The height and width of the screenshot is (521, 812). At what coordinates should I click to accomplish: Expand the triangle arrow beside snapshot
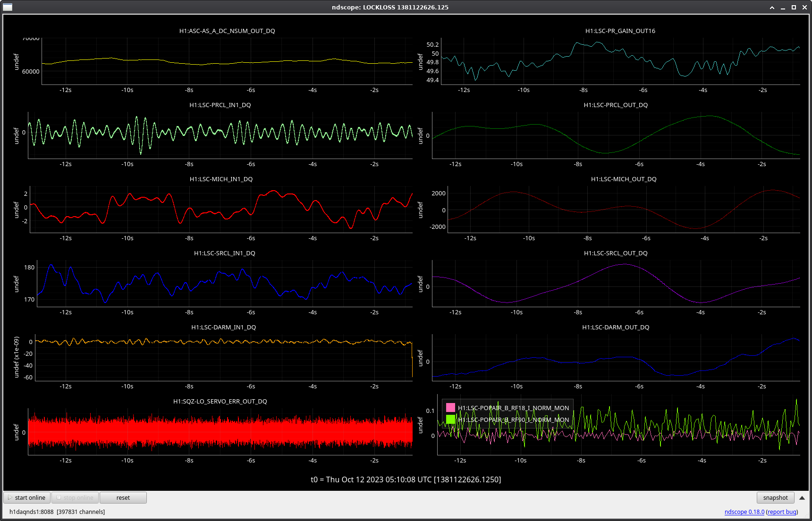(802, 497)
